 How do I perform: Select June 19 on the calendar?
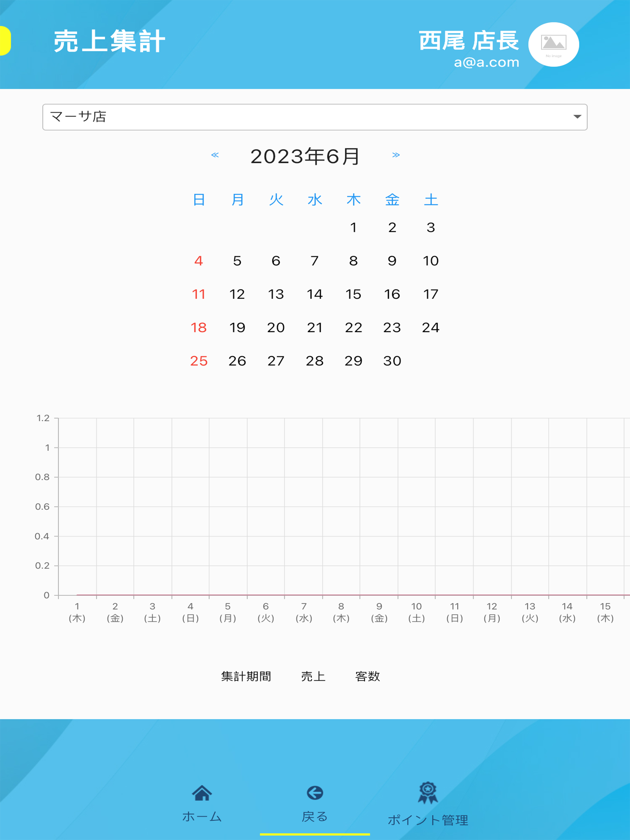[237, 328]
